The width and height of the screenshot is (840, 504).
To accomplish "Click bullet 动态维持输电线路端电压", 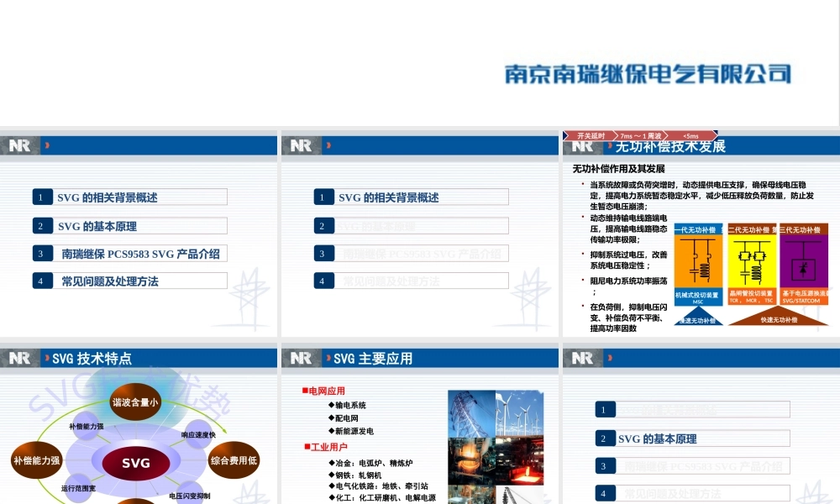I will [629, 228].
